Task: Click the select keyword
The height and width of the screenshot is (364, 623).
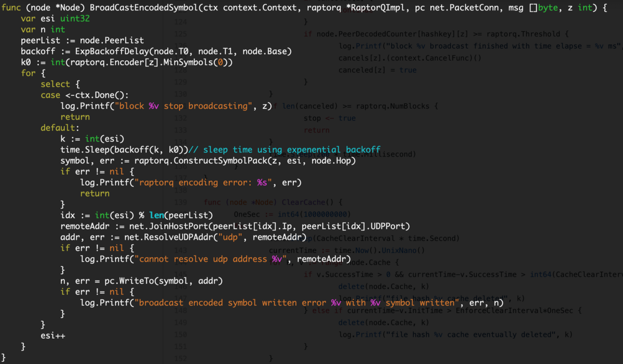Action: (x=55, y=84)
